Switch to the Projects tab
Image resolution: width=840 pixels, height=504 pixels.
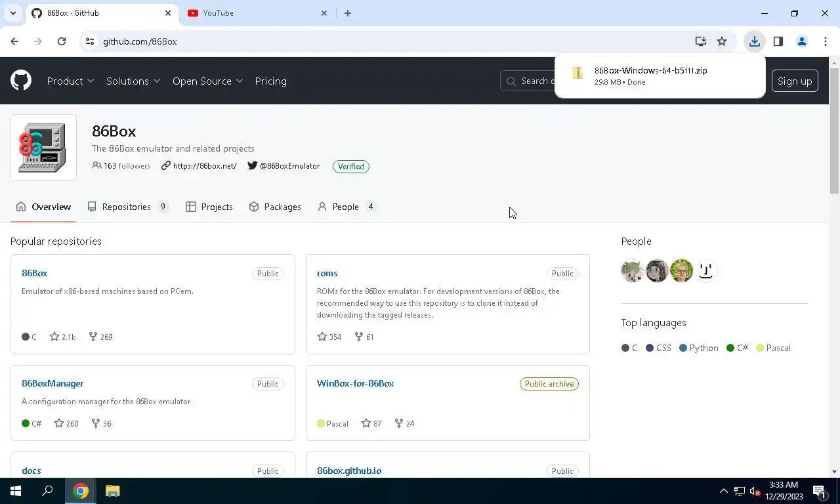point(209,207)
